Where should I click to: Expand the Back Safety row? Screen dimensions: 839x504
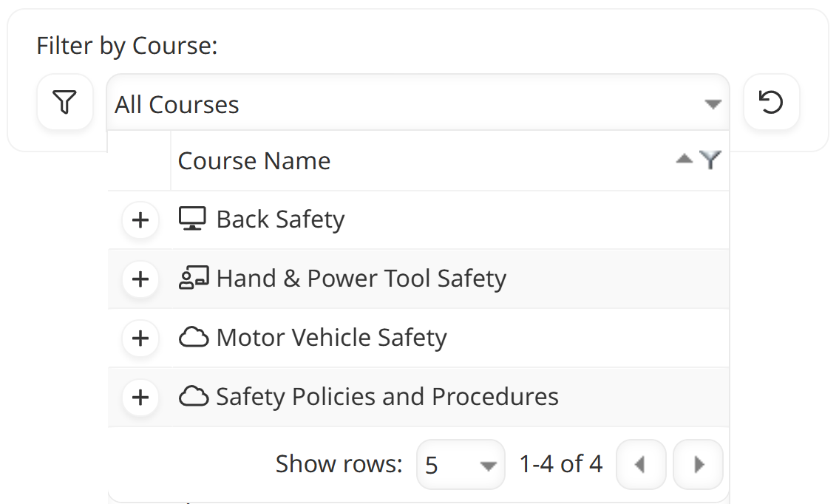tap(140, 220)
